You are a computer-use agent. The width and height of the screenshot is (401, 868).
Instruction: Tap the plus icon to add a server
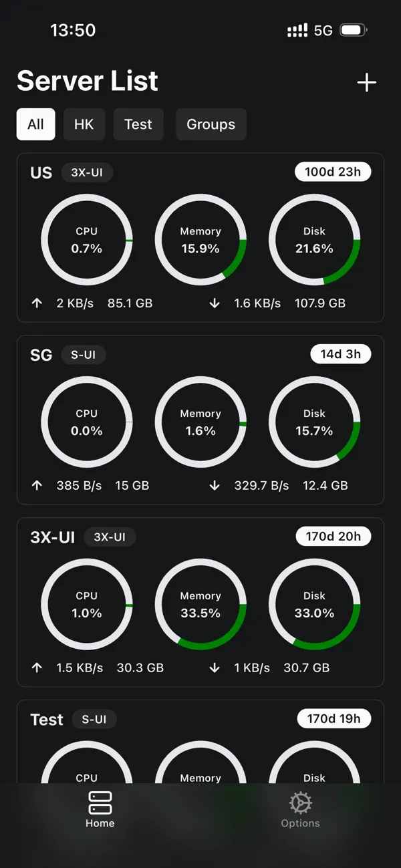[x=366, y=82]
